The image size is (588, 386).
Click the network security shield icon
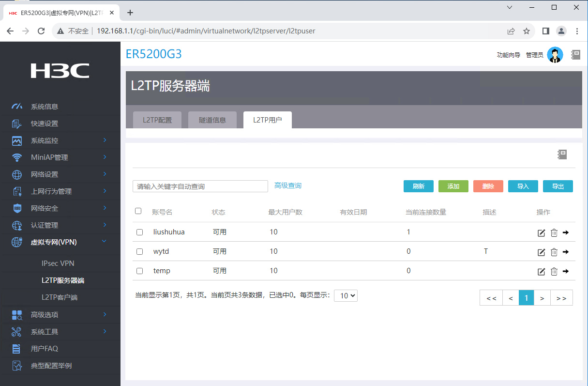coord(17,208)
